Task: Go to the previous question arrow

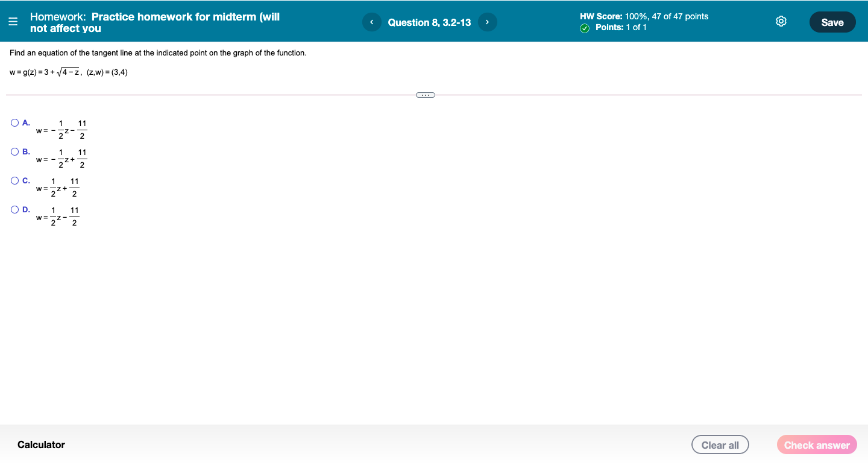Action: click(371, 22)
